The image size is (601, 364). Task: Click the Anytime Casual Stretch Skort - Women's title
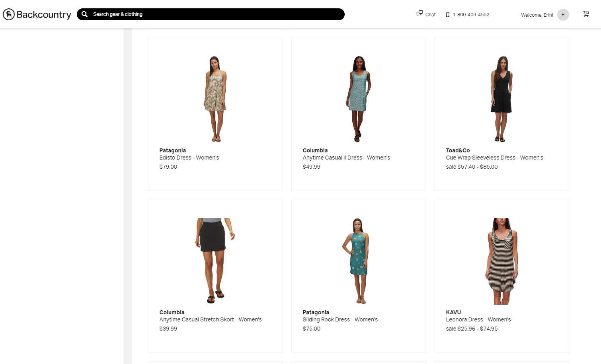pos(211,319)
